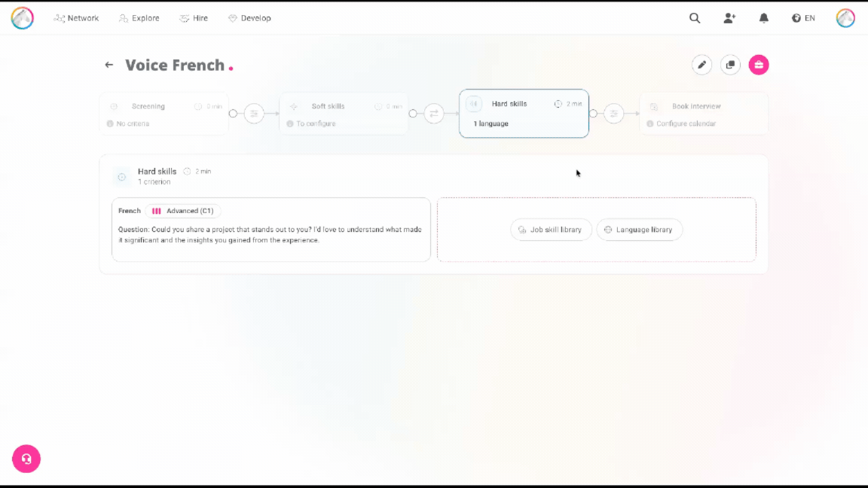868x488 pixels.
Task: Select the Book interview step card
Action: [704, 114]
